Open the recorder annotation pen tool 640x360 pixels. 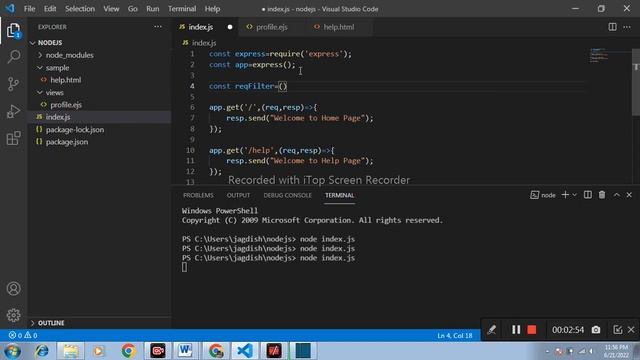pyautogui.click(x=491, y=329)
